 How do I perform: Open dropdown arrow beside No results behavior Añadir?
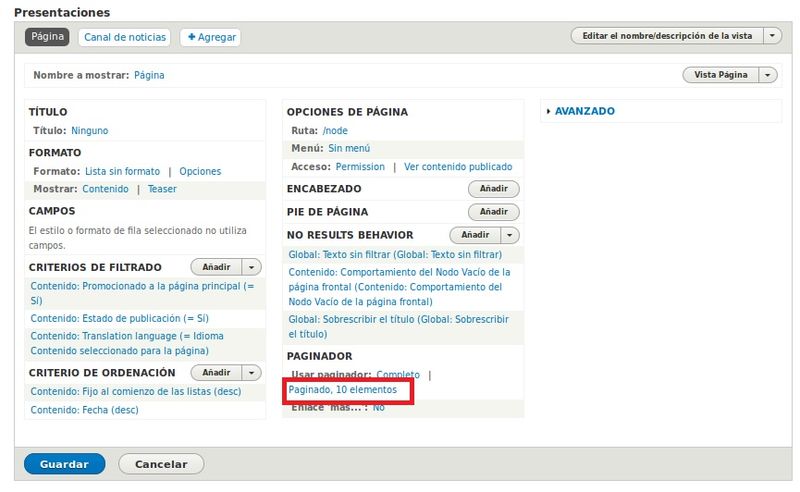pyautogui.click(x=510, y=235)
